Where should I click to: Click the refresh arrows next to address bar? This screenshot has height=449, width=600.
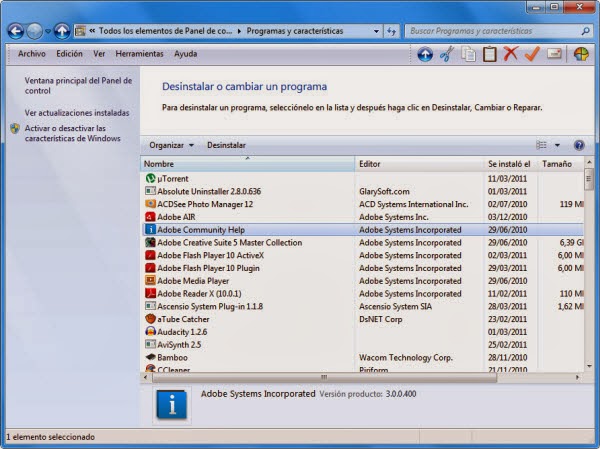point(391,31)
